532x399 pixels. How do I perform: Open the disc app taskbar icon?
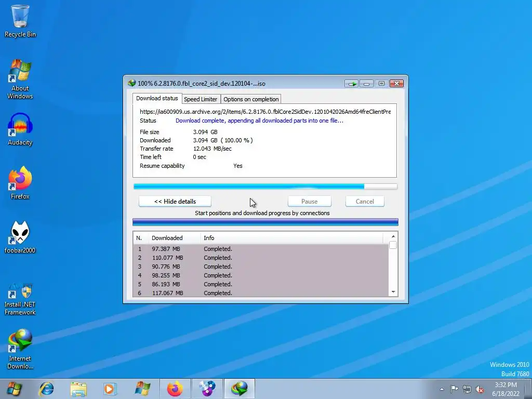(207, 389)
